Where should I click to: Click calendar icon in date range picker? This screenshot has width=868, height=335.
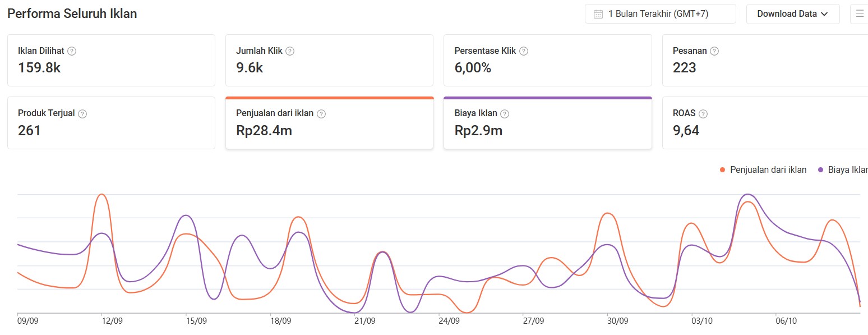click(598, 14)
